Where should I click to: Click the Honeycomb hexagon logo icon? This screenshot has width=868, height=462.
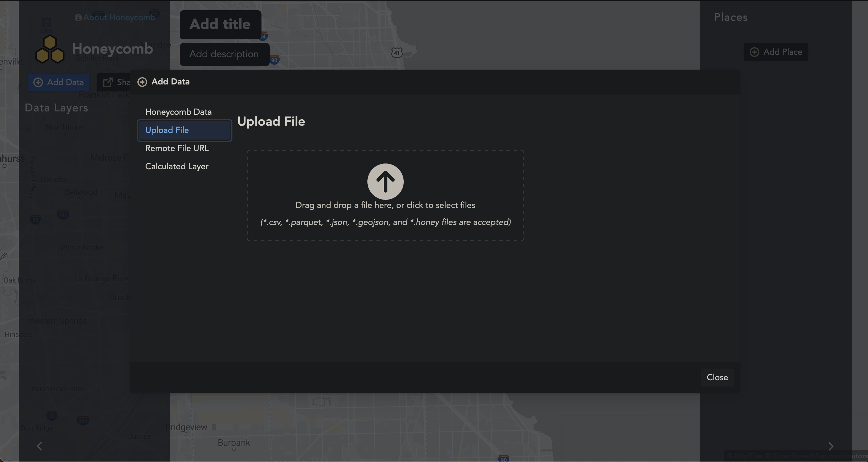[x=50, y=49]
